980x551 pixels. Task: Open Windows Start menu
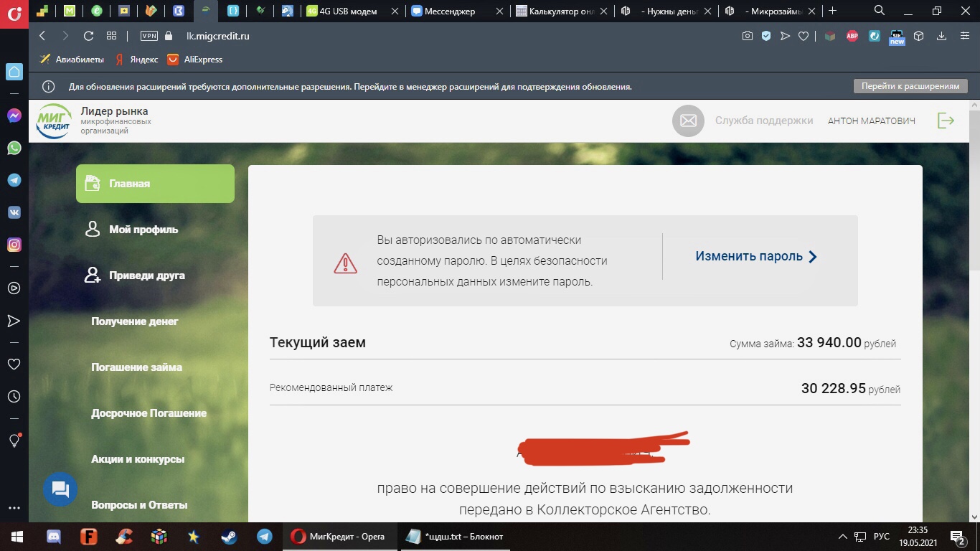[17, 537]
